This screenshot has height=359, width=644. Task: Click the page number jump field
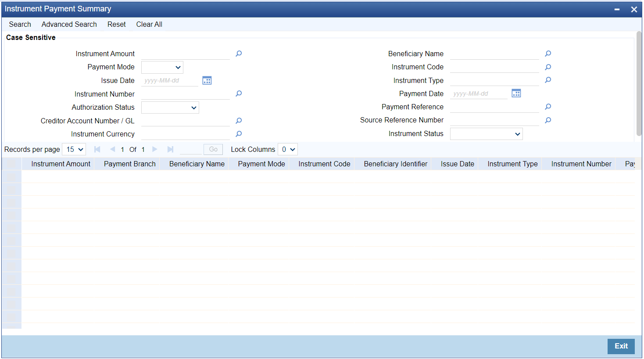191,149
